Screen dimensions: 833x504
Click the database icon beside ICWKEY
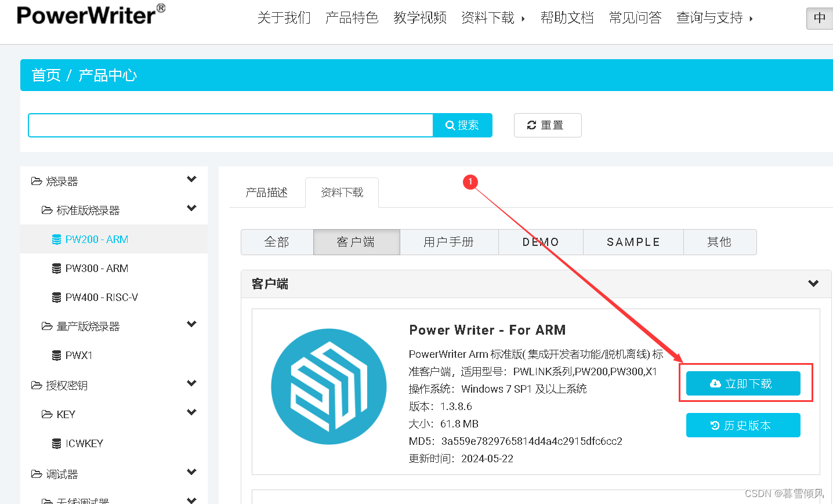pyautogui.click(x=57, y=444)
